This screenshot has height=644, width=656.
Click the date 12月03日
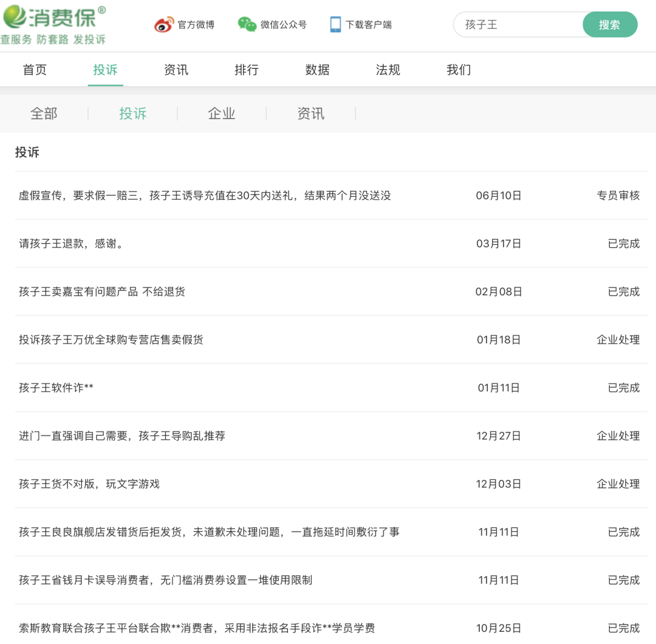pyautogui.click(x=499, y=484)
